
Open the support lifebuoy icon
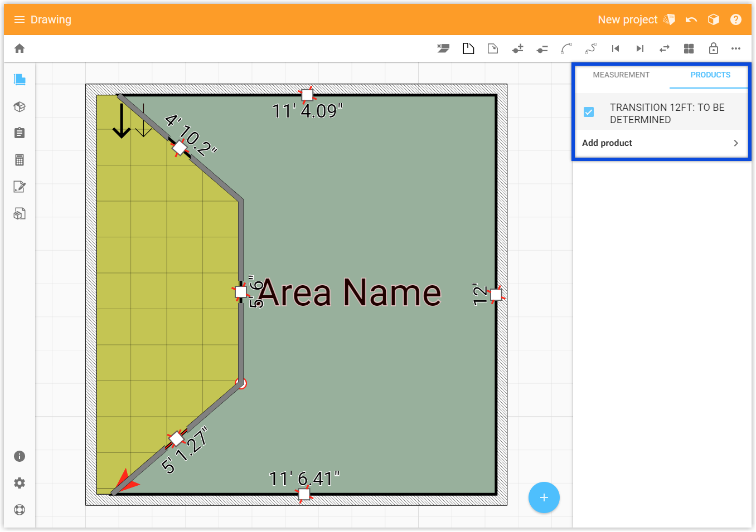20,510
